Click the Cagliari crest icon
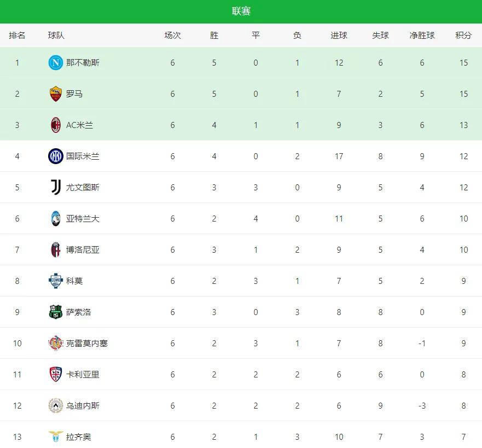Viewport: 482px width, 448px height. (x=56, y=375)
